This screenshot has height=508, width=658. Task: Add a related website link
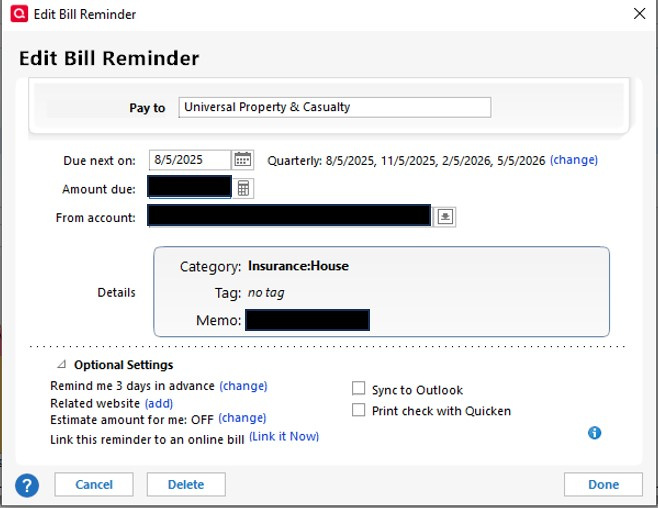(159, 403)
